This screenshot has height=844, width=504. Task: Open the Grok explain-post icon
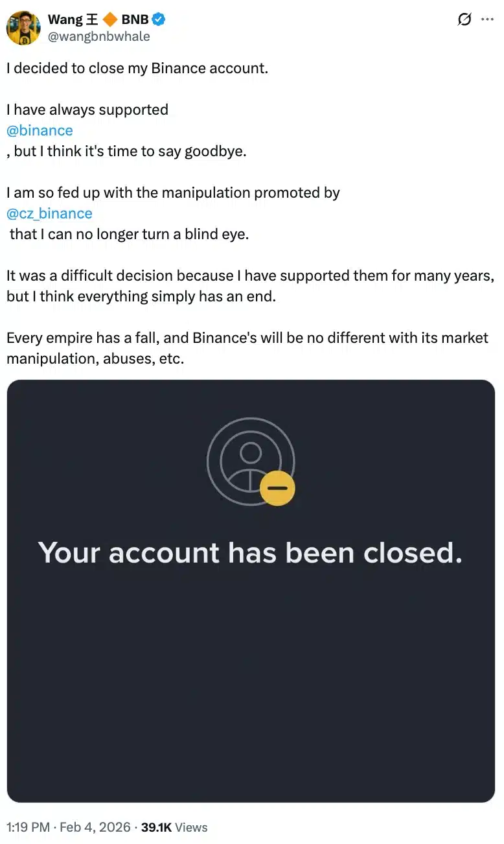464,19
